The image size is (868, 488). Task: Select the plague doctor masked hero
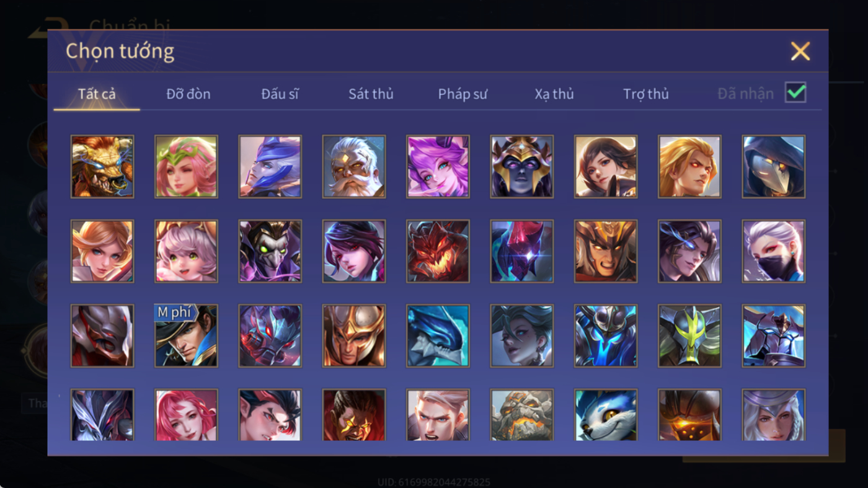pyautogui.click(x=774, y=167)
